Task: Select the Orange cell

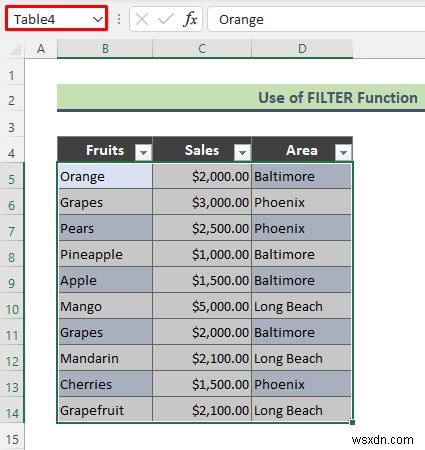Action: 105,176
